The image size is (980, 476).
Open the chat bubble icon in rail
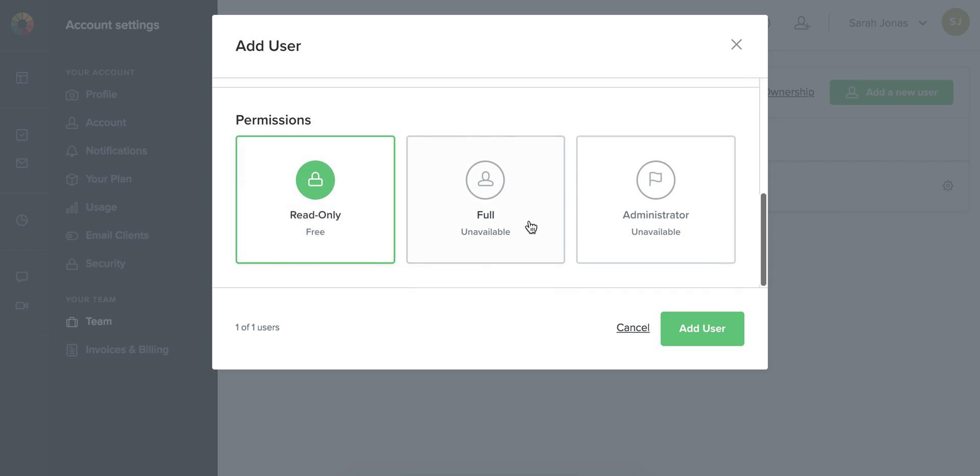click(x=22, y=277)
